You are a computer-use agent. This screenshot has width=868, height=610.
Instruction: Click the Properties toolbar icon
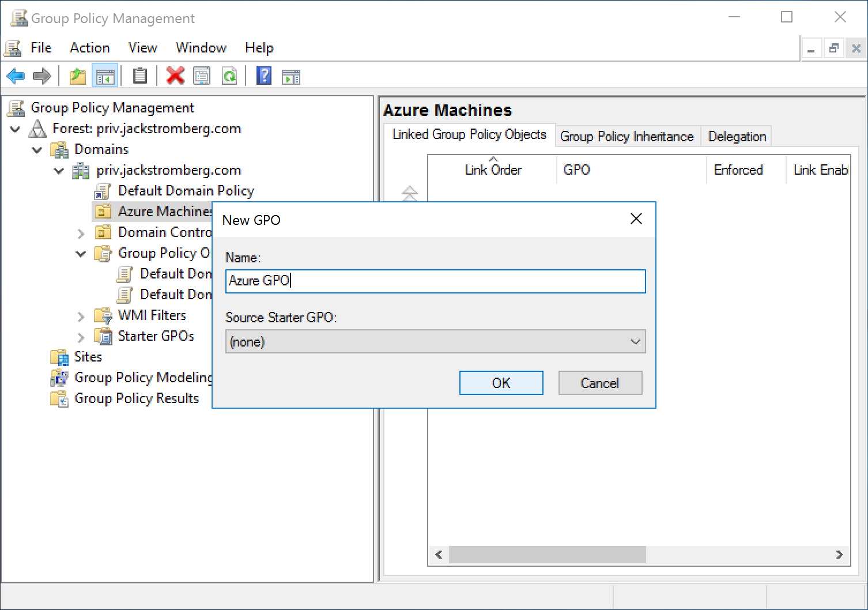(202, 76)
